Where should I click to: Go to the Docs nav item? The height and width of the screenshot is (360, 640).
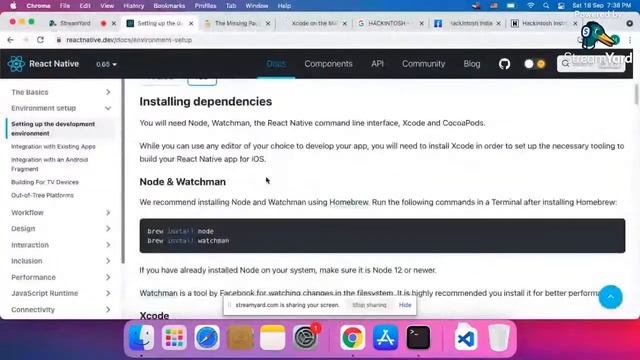(x=276, y=64)
